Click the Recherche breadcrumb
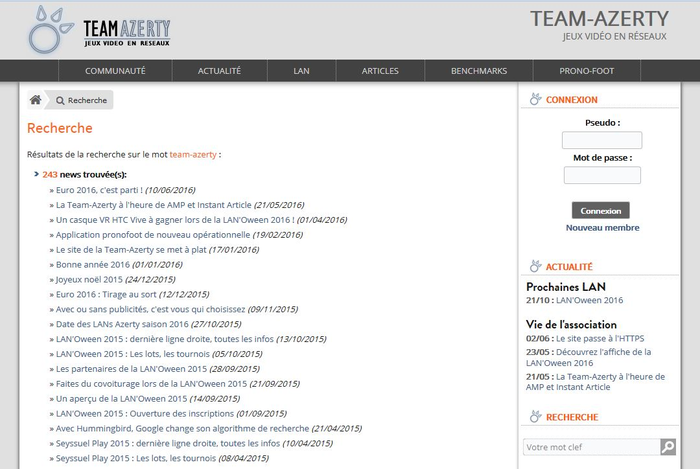700x469 pixels. [82, 100]
